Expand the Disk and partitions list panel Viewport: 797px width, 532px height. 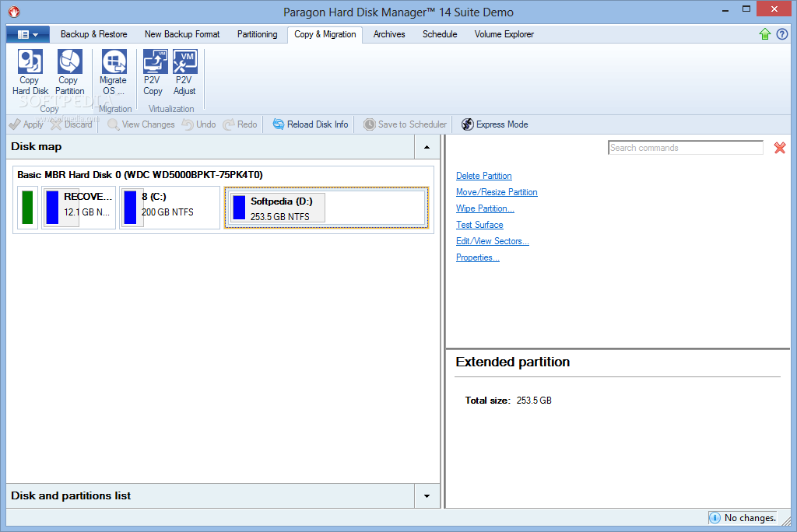427,496
